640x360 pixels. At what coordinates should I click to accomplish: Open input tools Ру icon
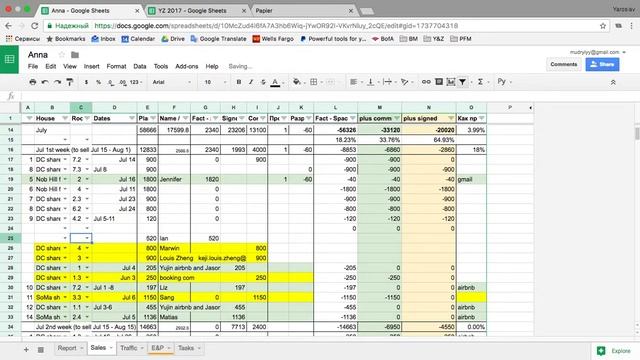point(502,82)
